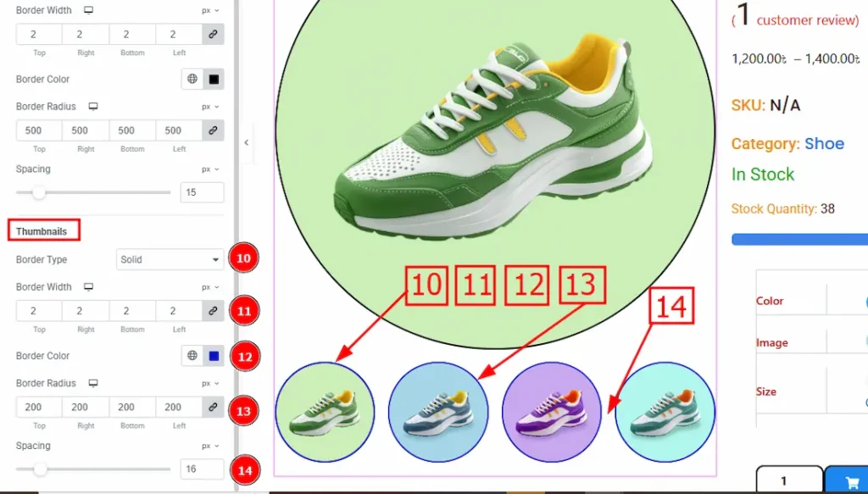The height and width of the screenshot is (494, 868).
Task: Open global color picker for Thumbnails Border Color
Action: pyautogui.click(x=192, y=357)
